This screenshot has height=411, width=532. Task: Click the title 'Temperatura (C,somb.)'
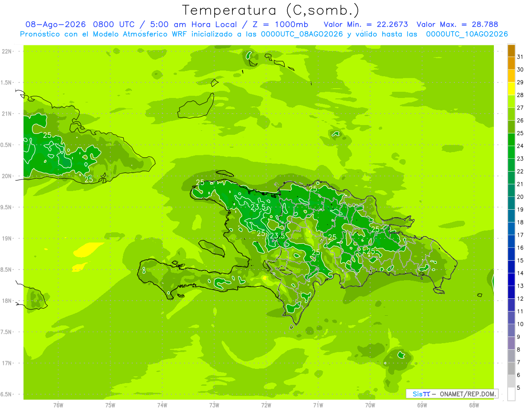coord(271,10)
